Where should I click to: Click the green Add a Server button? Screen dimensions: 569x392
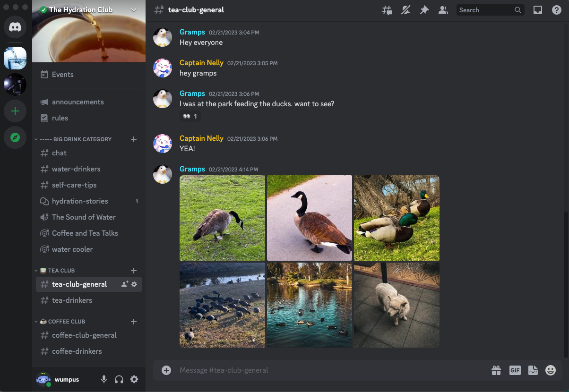[15, 111]
